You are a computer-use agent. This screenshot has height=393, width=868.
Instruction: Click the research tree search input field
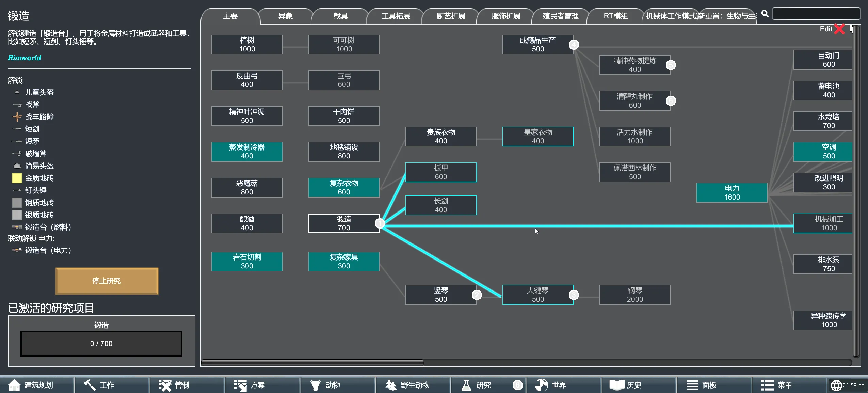816,14
